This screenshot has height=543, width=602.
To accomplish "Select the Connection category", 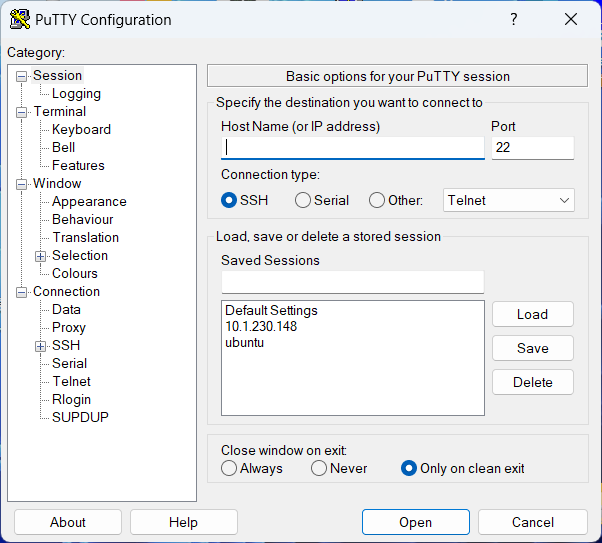I will pos(66,292).
